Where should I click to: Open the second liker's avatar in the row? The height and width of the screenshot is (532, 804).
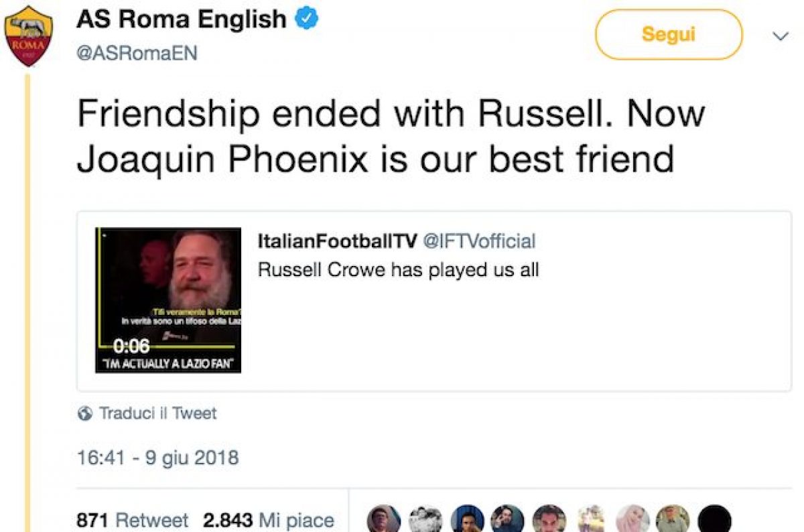click(425, 519)
